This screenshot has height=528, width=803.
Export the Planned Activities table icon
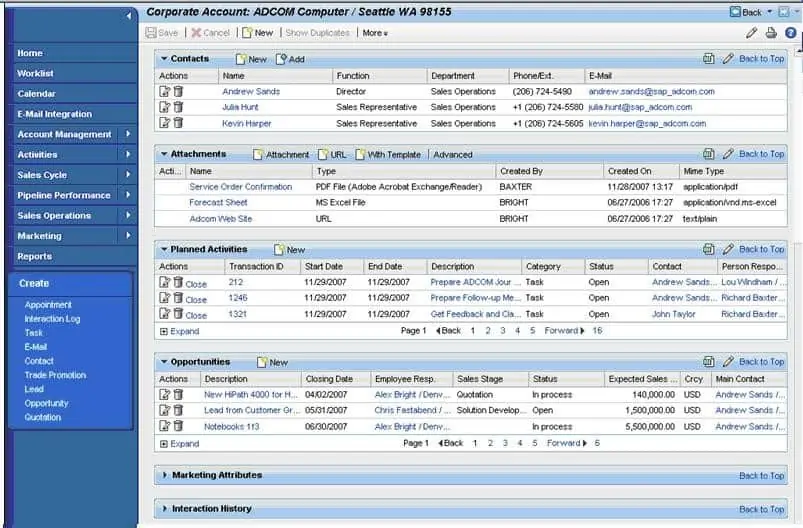coord(709,249)
